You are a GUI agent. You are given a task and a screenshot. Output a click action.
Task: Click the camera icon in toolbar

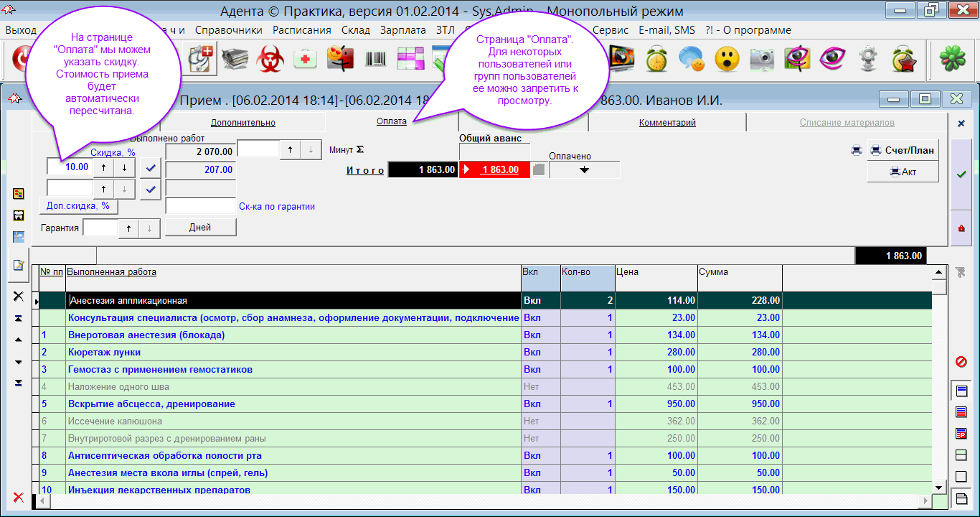pyautogui.click(x=760, y=59)
